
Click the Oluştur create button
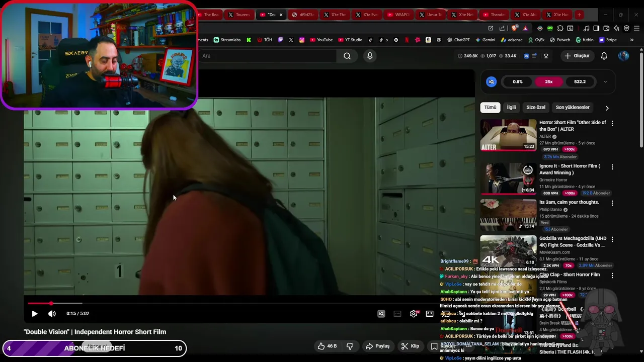577,56
